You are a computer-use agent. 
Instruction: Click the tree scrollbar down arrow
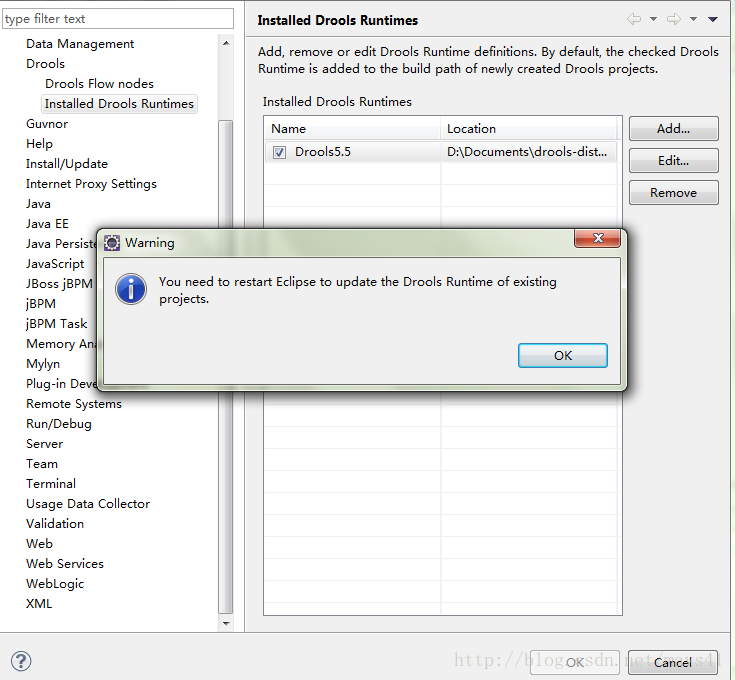[226, 623]
